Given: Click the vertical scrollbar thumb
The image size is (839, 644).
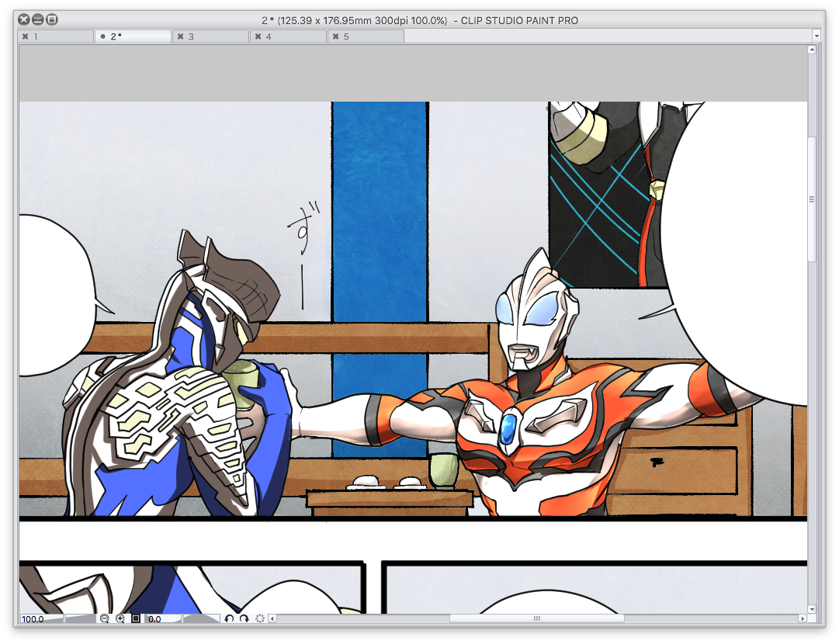Looking at the screenshot, I should coord(812,199).
